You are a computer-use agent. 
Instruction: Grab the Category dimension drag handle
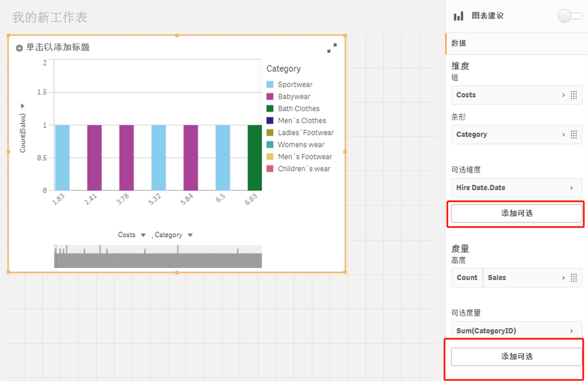point(574,134)
